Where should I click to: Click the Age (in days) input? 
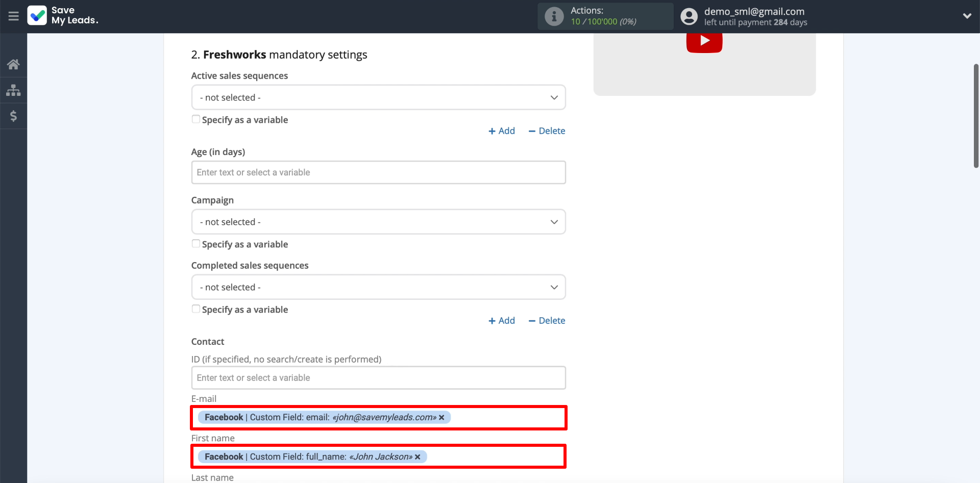pyautogui.click(x=379, y=172)
